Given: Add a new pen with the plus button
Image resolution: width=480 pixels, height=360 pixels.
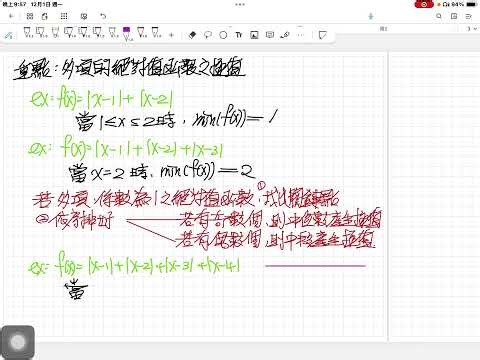Looking at the screenshot, I should click(171, 35).
